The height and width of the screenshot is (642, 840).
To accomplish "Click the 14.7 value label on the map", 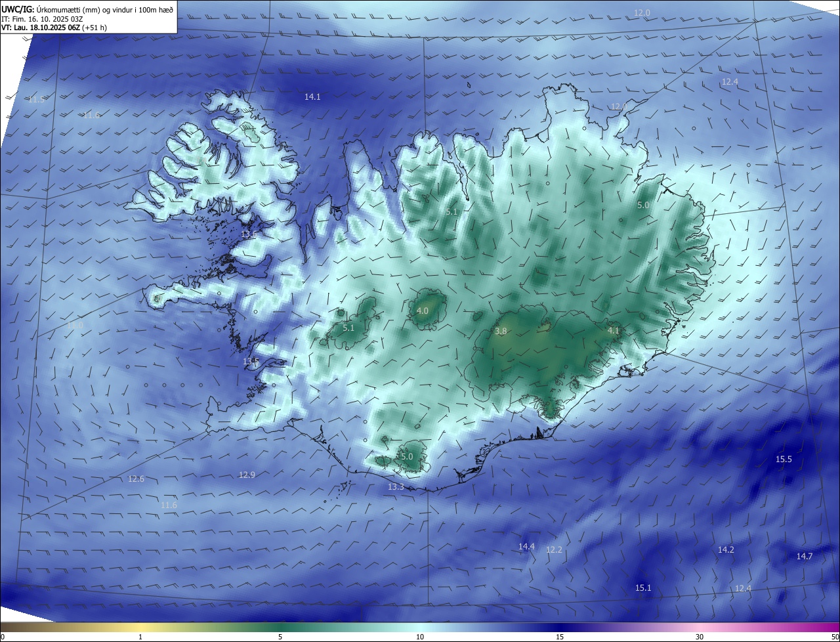I will click(x=805, y=556).
